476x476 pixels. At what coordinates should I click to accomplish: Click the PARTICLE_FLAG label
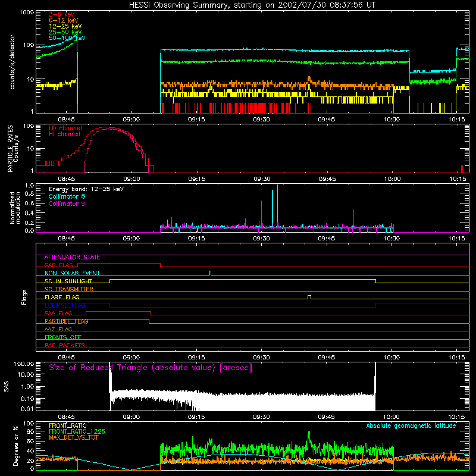[x=67, y=321]
